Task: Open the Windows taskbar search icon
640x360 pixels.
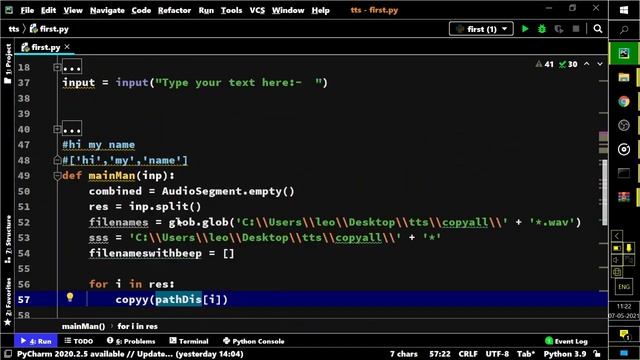Action: pos(624,30)
